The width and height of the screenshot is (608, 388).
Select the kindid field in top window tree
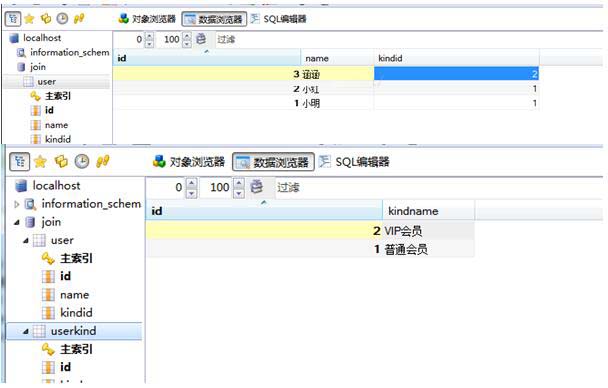[x=58, y=139]
